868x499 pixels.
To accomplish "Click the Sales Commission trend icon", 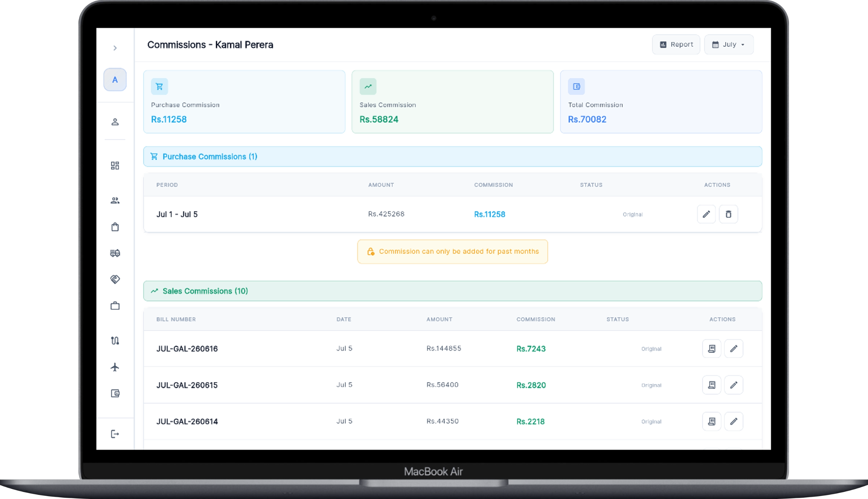I will 368,86.
